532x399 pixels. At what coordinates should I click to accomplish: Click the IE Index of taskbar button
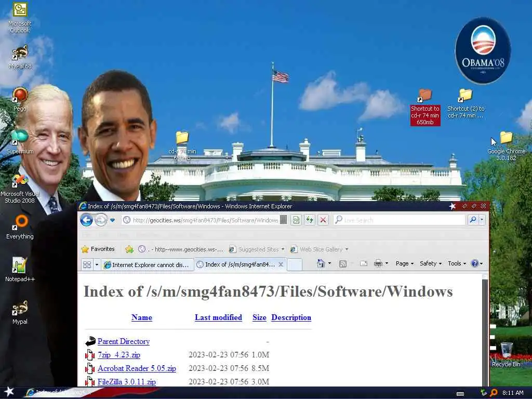coord(58,392)
